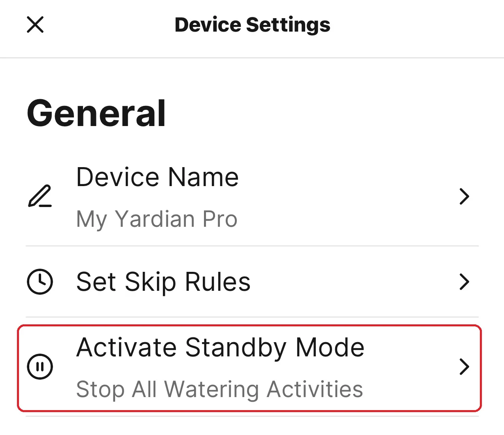Expand the Activate Standby Mode chevron
Viewport: 504px width, 435px height.
(x=464, y=367)
